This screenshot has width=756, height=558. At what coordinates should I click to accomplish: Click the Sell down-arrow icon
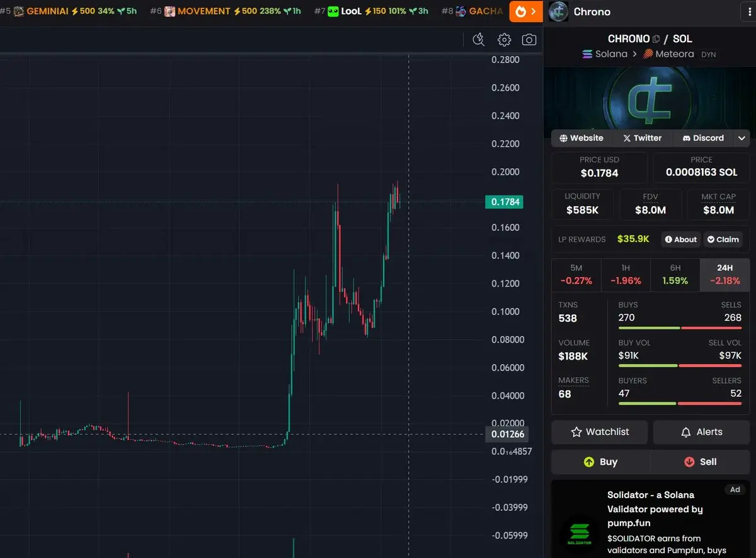point(689,462)
